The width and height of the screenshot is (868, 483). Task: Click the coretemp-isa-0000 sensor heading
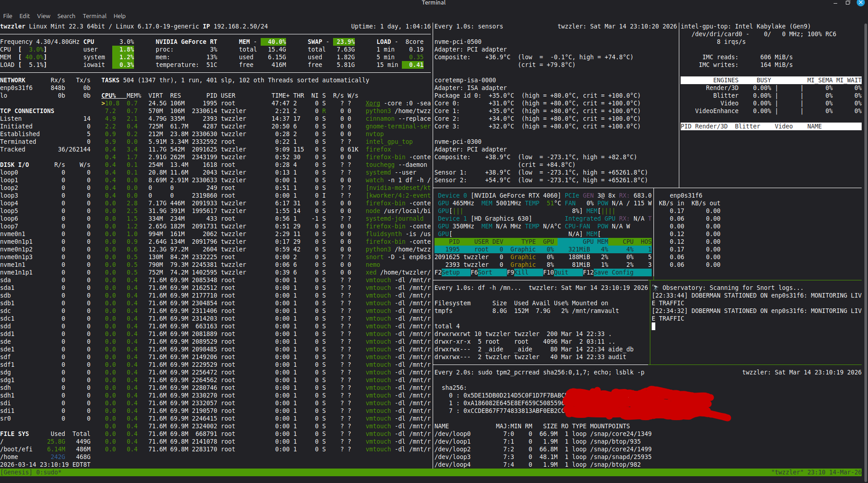465,80
